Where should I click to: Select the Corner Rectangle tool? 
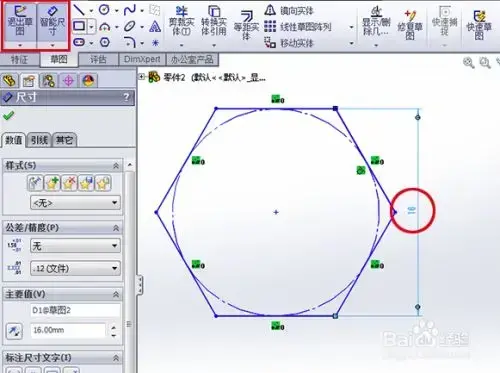coord(79,26)
